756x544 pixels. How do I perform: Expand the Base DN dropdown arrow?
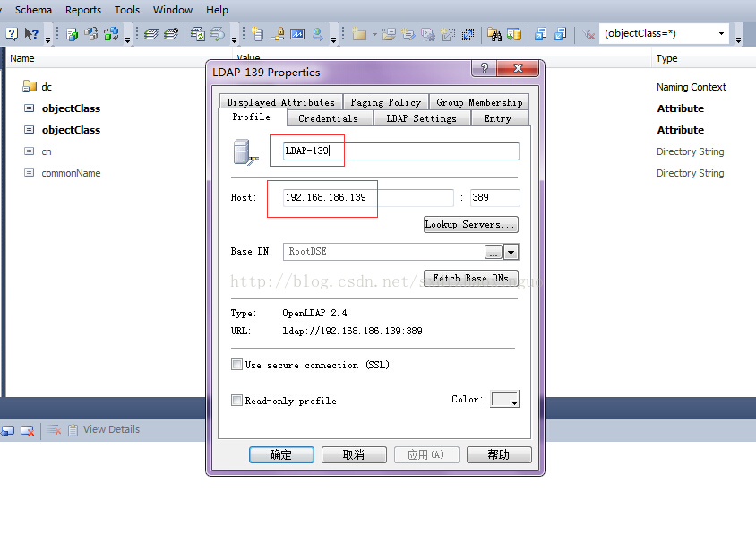(511, 252)
